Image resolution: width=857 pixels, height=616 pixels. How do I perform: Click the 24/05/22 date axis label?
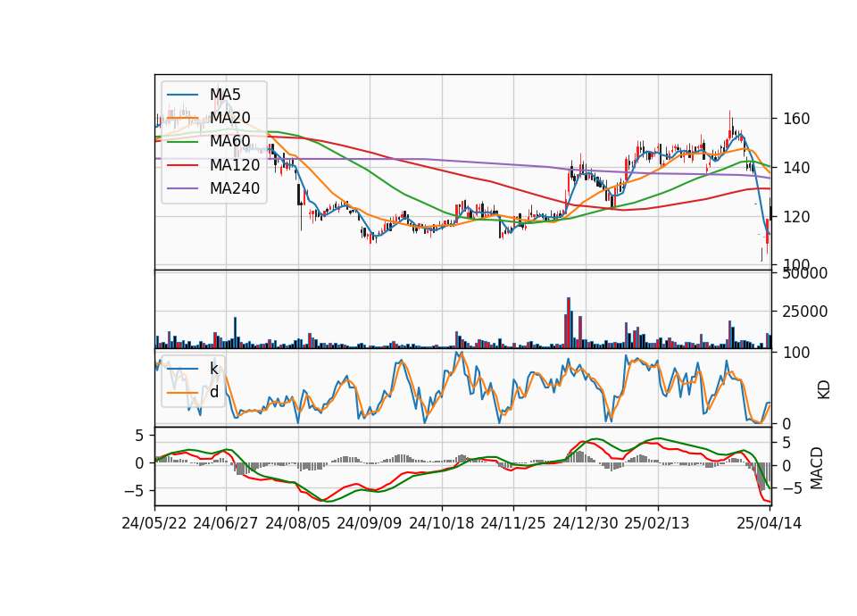pos(154,524)
